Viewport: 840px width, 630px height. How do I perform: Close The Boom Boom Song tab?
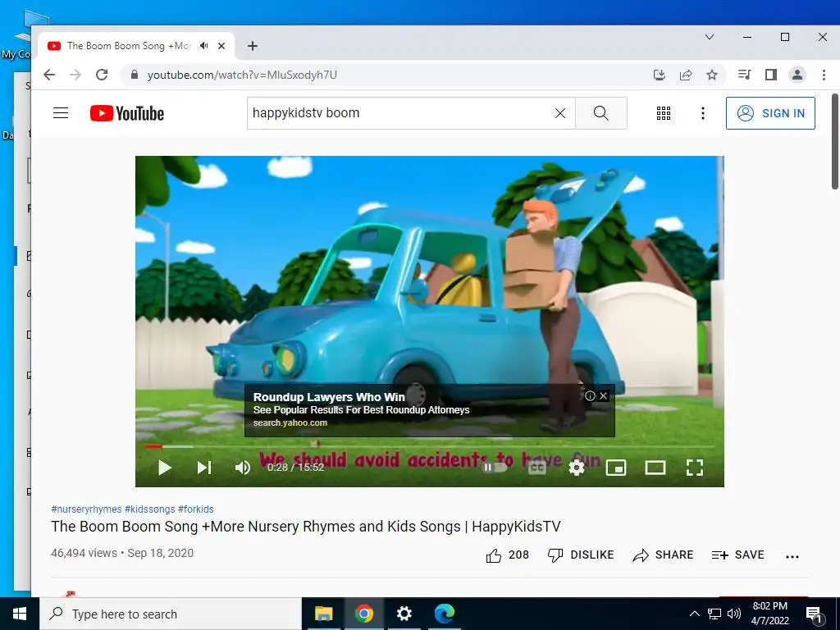click(x=221, y=46)
